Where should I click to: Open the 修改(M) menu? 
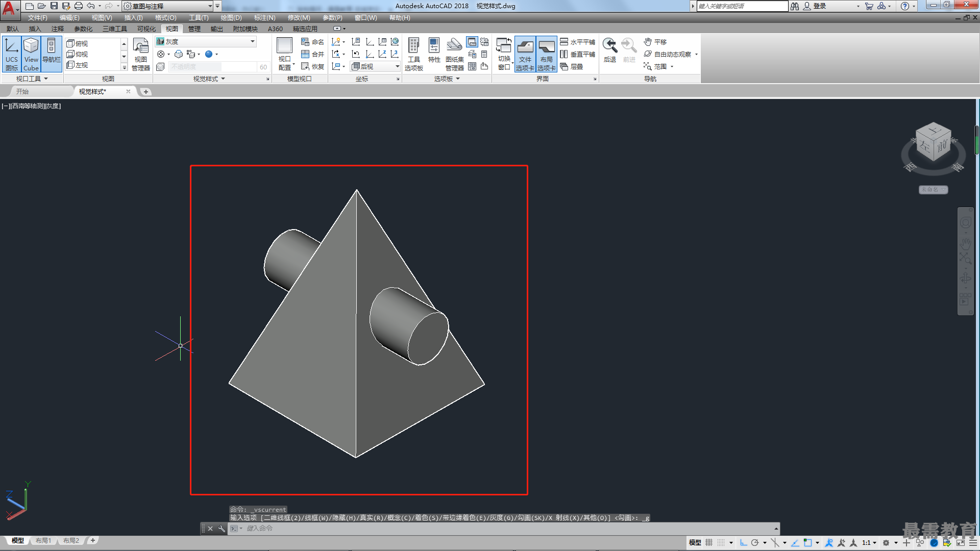(299, 18)
